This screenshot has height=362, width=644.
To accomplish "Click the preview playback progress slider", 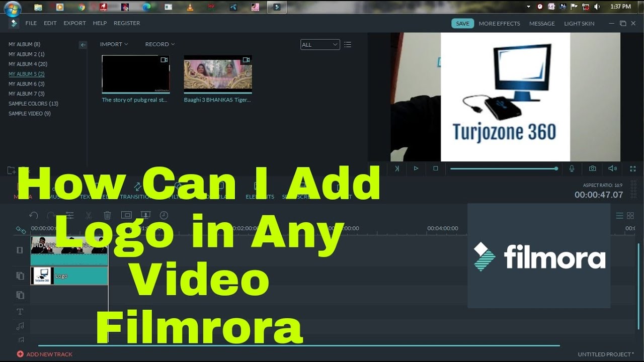I will coord(504,168).
